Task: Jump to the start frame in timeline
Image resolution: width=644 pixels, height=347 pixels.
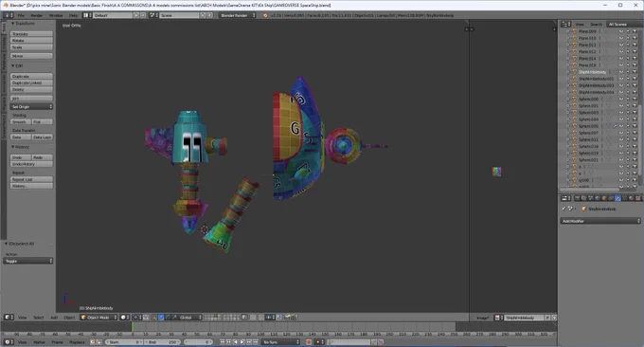Action: point(223,342)
